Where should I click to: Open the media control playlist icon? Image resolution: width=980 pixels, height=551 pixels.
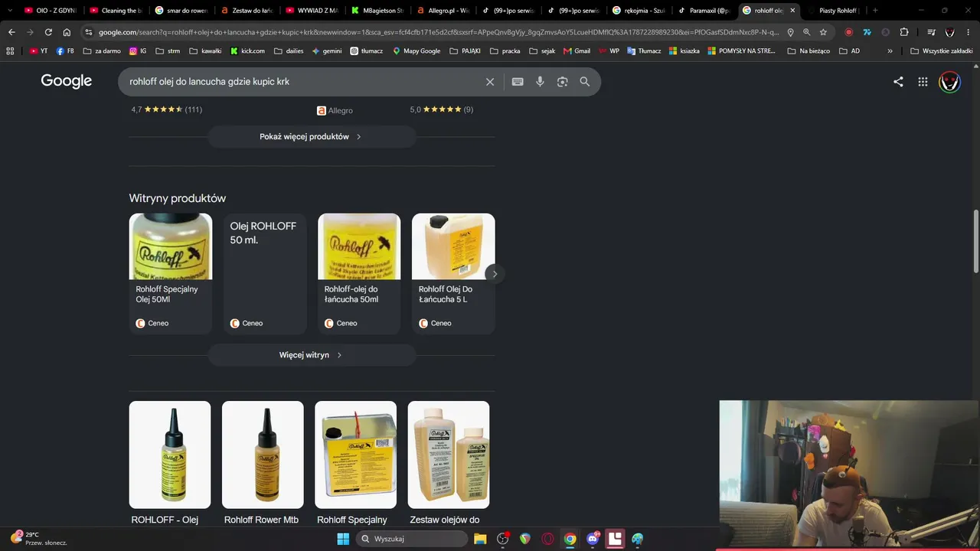(x=931, y=32)
